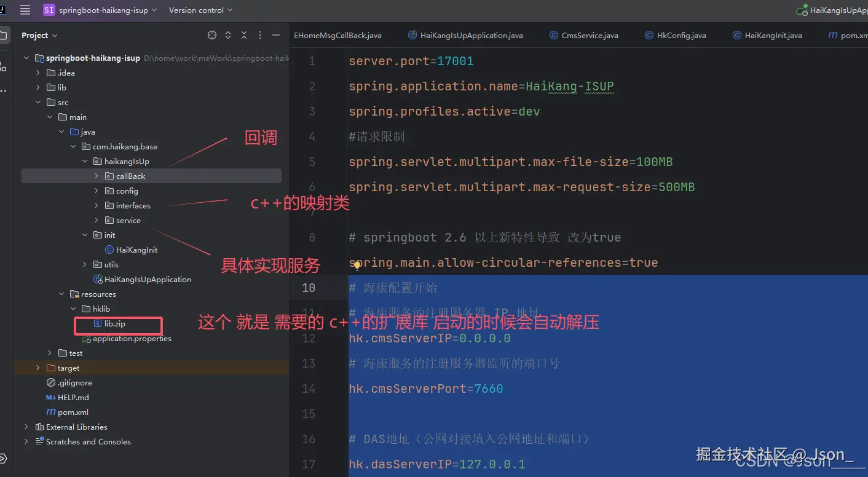Expand the target folder chevron
The width and height of the screenshot is (868, 477).
click(38, 368)
